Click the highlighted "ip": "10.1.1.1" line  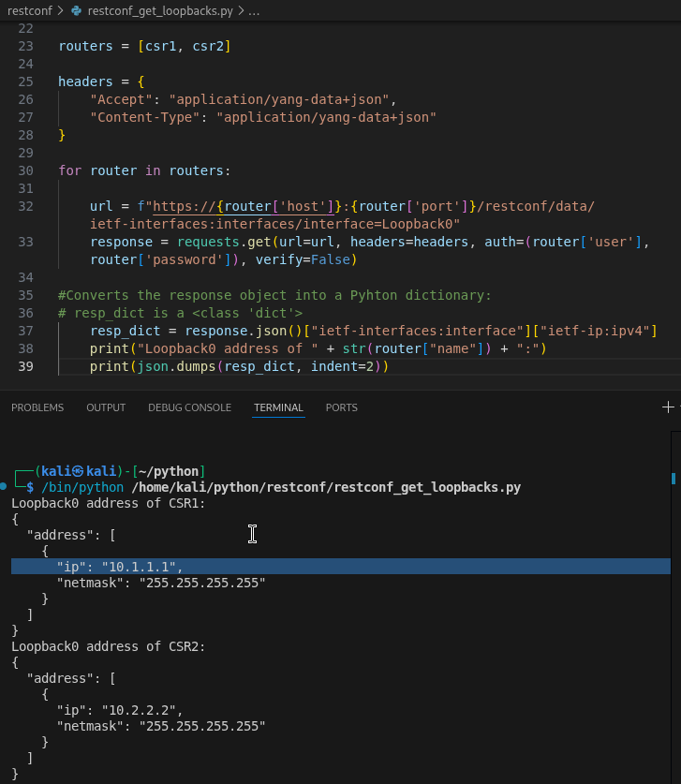[x=341, y=567]
